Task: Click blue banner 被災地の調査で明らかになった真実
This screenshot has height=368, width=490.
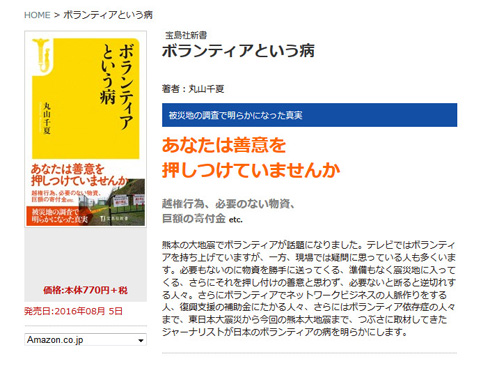Action: point(309,115)
